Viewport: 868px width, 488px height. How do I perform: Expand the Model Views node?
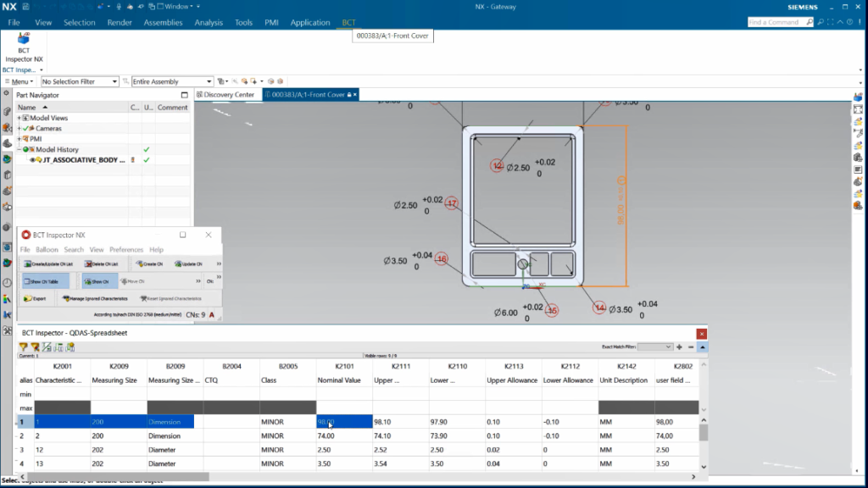[19, 118]
